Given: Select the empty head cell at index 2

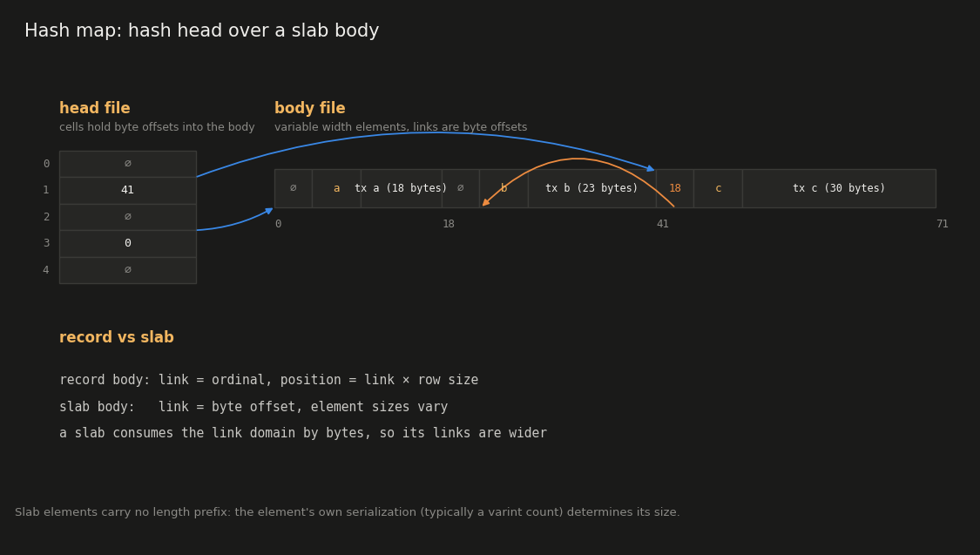Looking at the screenshot, I should (127, 217).
